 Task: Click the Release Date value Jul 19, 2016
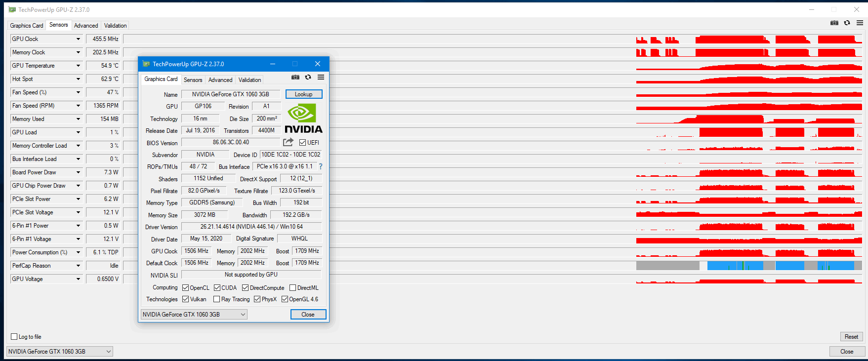(200, 130)
